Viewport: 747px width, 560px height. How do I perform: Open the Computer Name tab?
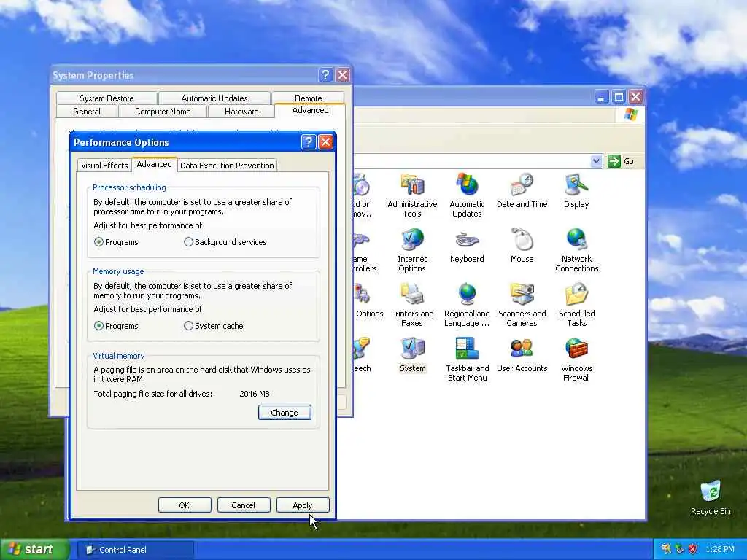pyautogui.click(x=163, y=112)
